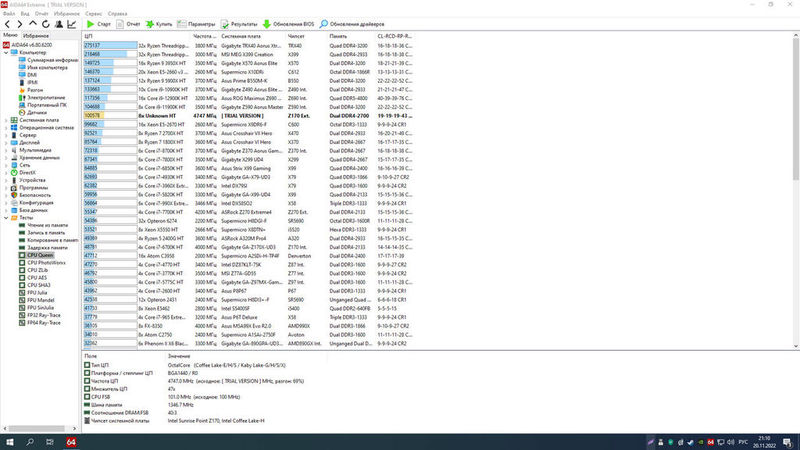This screenshot has height=450, width=800.
Task: Open the FP32 Ray-Trace test icon
Action: 22,315
